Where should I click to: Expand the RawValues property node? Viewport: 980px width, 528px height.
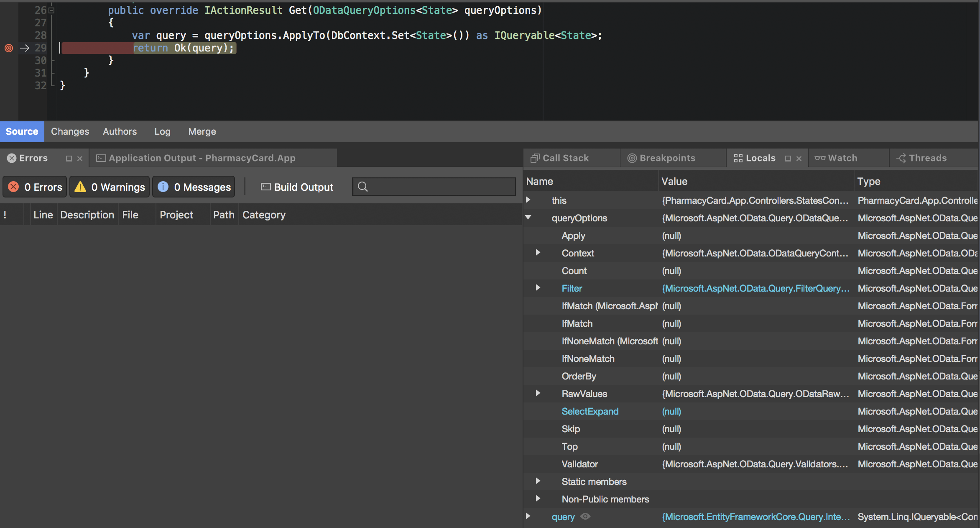[x=538, y=393]
